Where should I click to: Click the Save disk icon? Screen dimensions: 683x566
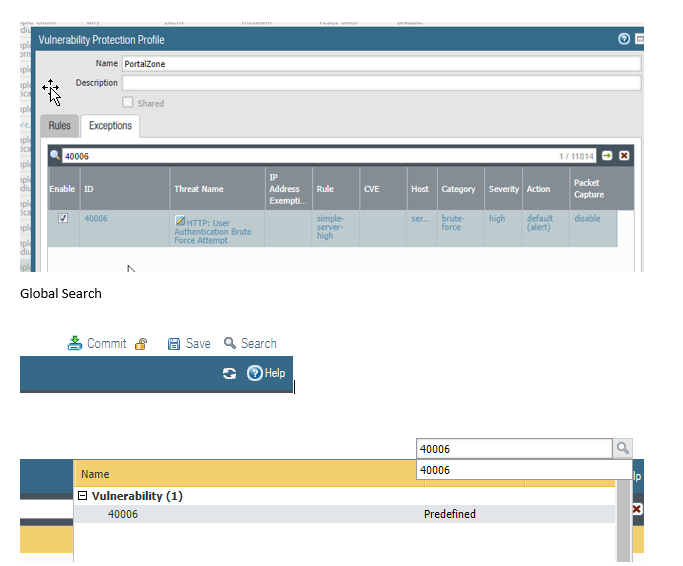pyautogui.click(x=174, y=344)
